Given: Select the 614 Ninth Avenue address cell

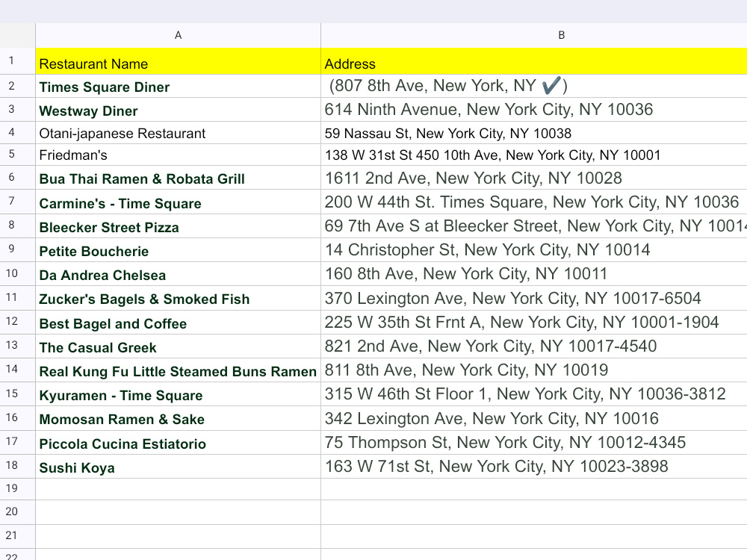Looking at the screenshot, I should pyautogui.click(x=534, y=110).
